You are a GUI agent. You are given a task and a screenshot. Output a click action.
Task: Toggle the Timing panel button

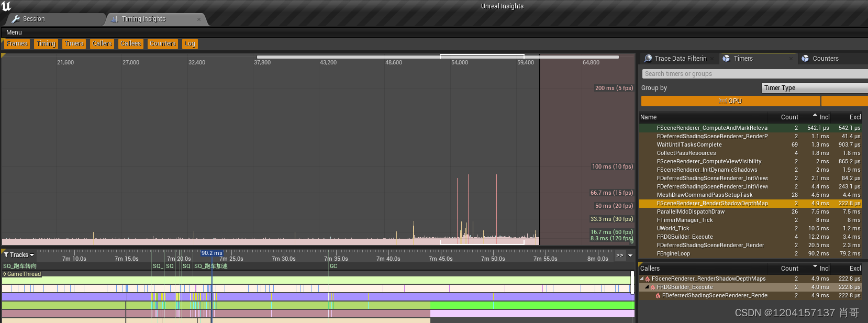[x=46, y=44]
